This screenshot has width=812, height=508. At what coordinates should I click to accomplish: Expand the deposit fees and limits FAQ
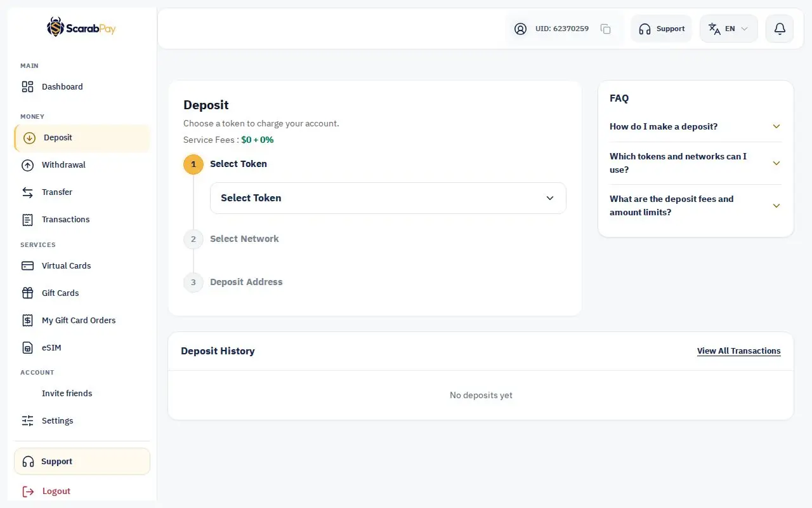695,206
